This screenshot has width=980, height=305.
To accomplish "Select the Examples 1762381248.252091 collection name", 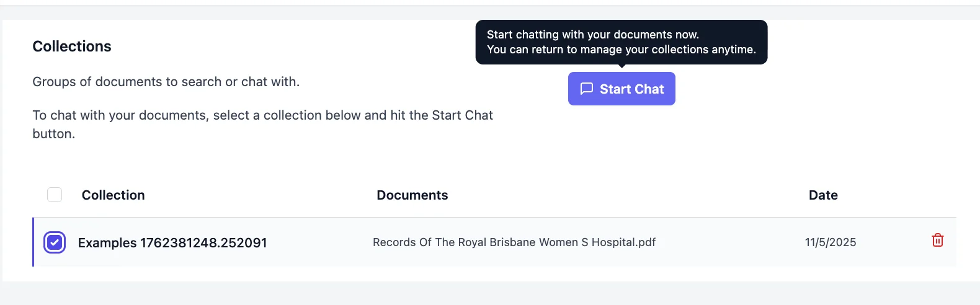I will pos(172,243).
